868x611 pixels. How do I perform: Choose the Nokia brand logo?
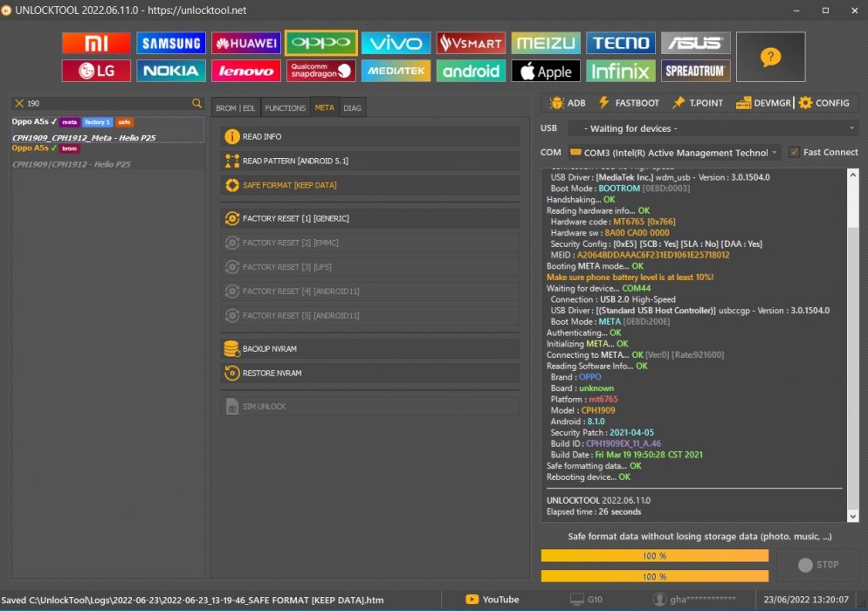[171, 71]
